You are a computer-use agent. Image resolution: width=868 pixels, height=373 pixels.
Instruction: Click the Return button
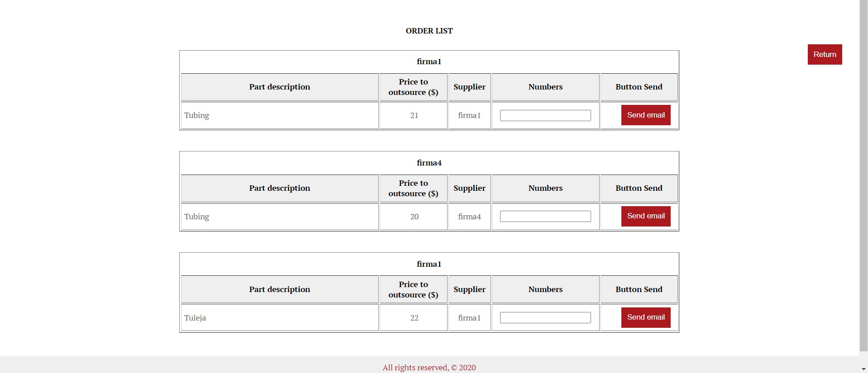pyautogui.click(x=825, y=54)
